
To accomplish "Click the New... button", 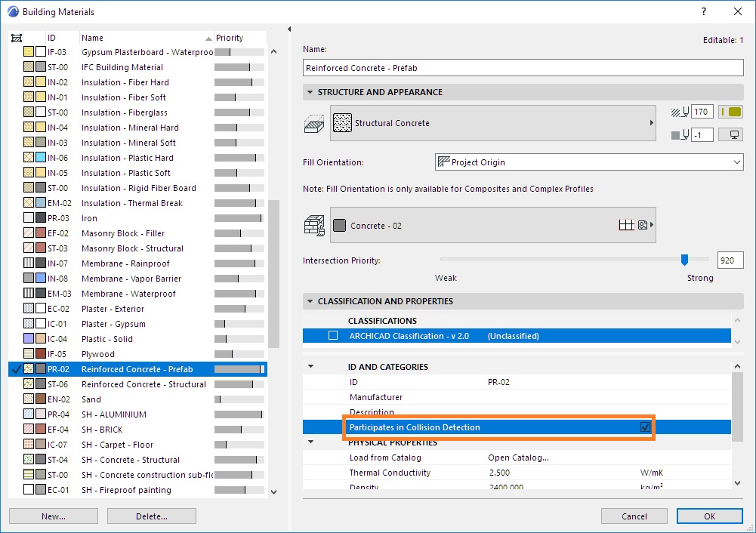I will click(x=54, y=516).
